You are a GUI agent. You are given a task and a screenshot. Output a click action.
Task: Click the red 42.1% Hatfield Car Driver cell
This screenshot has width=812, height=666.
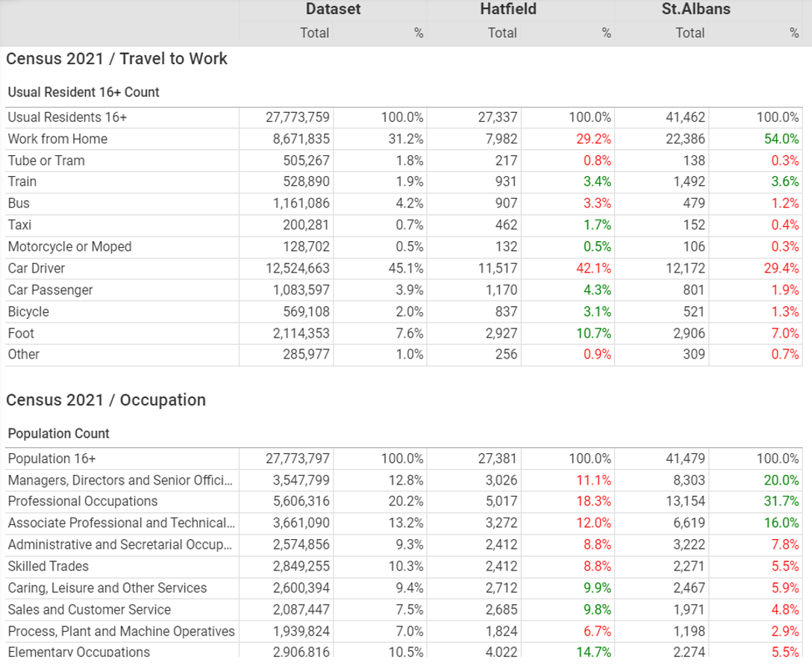(x=593, y=268)
